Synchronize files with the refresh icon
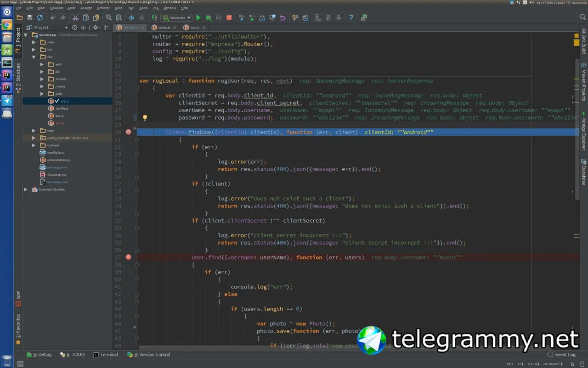The height and width of the screenshot is (368, 588). [40, 18]
